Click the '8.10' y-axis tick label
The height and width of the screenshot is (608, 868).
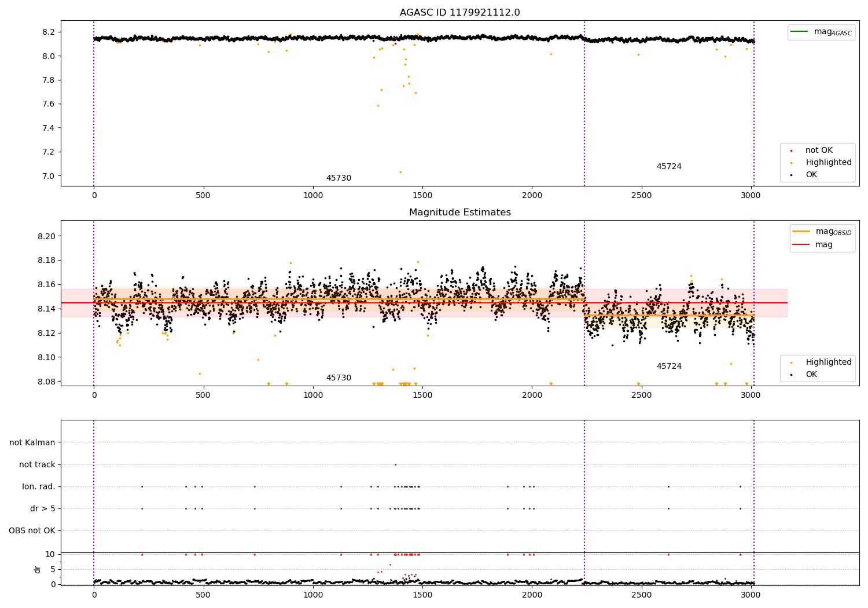pos(46,357)
